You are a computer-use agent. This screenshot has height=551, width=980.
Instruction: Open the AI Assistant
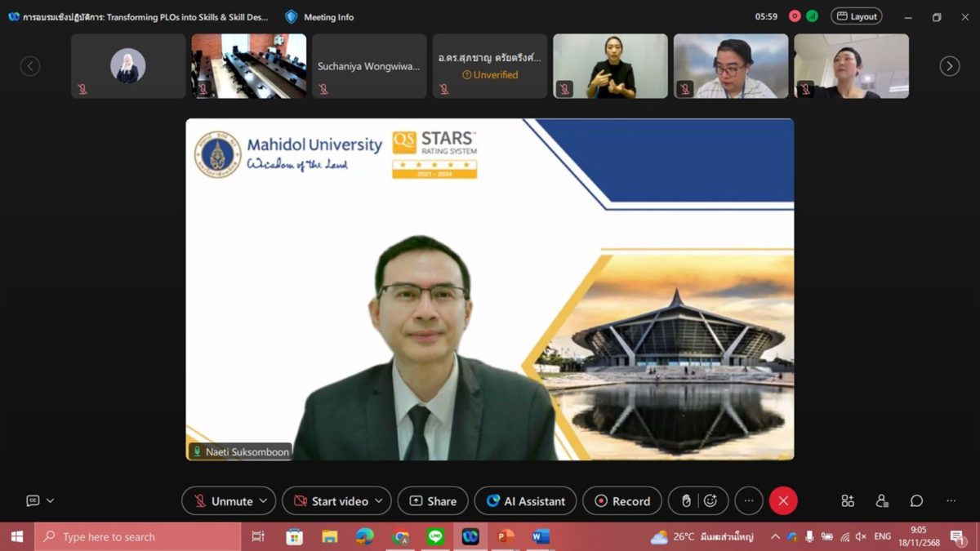point(525,501)
